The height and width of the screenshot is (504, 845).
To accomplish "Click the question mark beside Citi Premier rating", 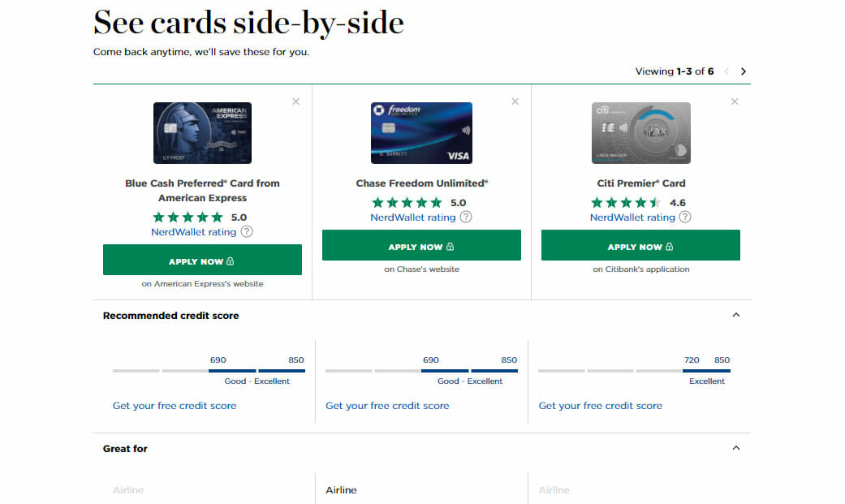I will (685, 217).
